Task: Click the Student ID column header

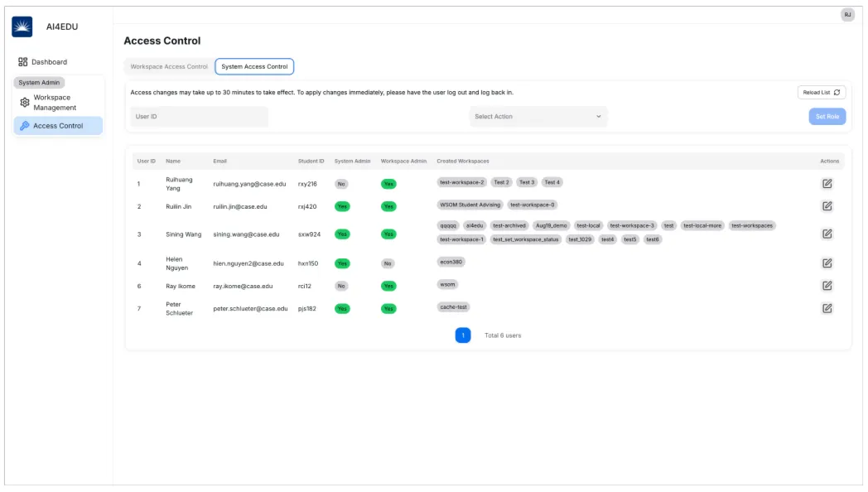Action: tap(311, 161)
